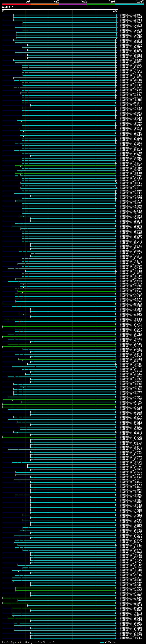Select the UniRef100_P12062 label

[x=131, y=259]
